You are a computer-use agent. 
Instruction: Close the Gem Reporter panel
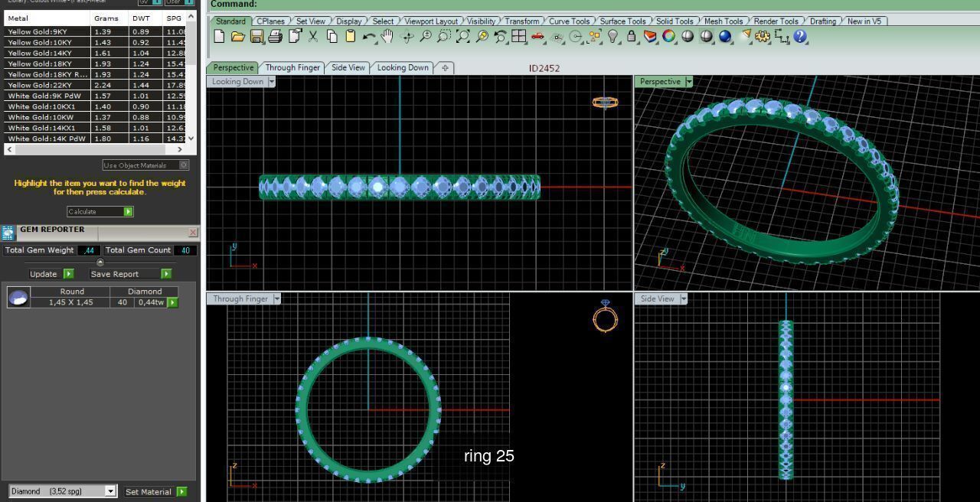[x=193, y=233]
